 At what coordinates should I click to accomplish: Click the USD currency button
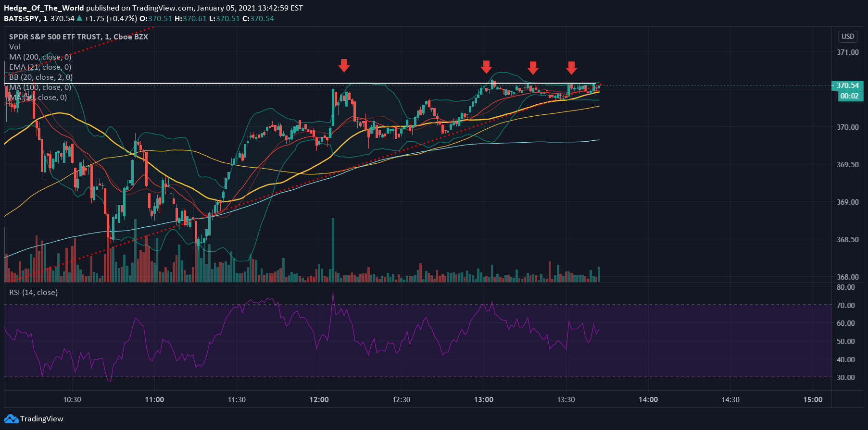coord(848,37)
